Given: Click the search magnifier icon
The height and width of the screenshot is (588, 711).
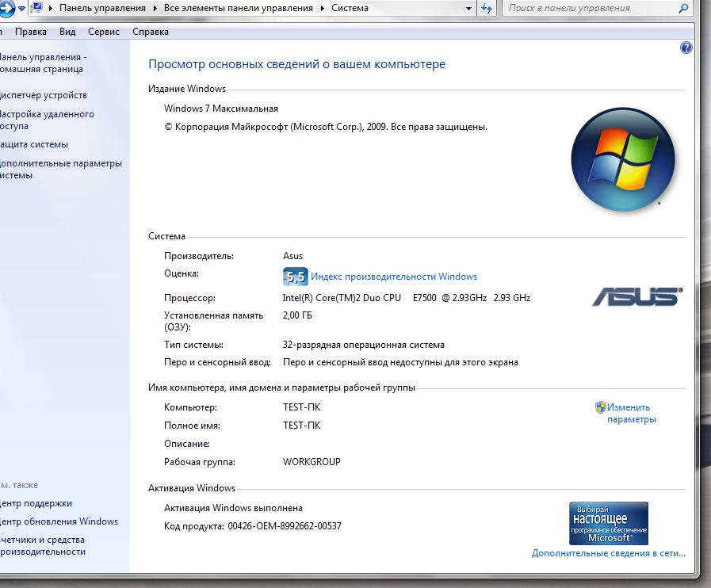Looking at the screenshot, I should tap(683, 8).
